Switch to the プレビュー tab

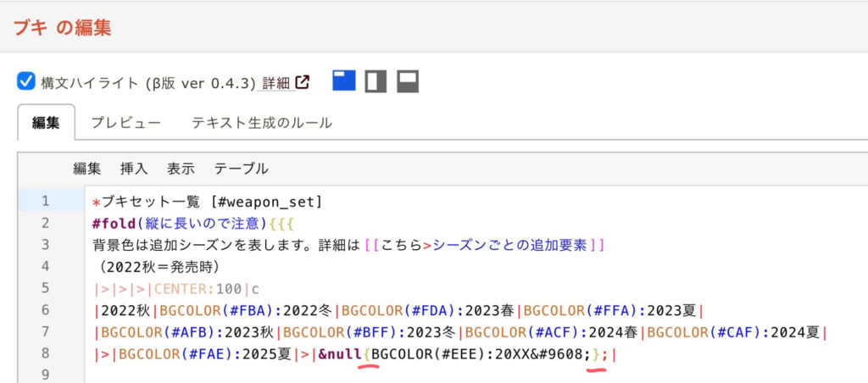(125, 123)
